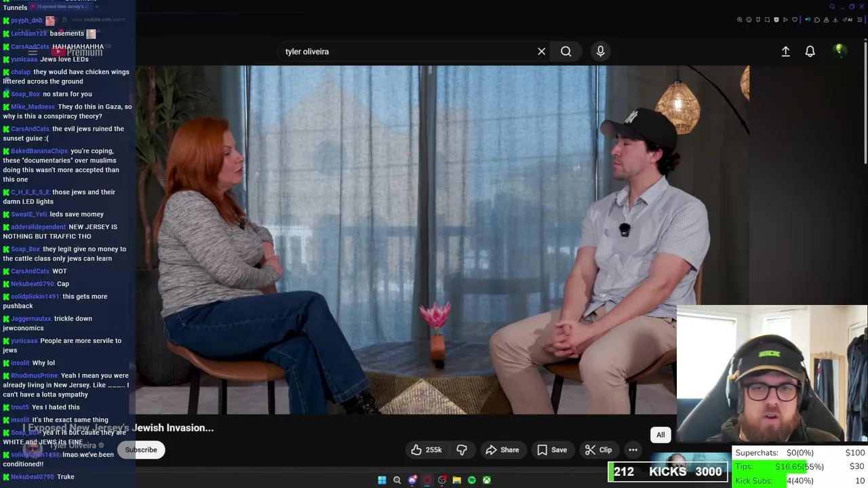The width and height of the screenshot is (868, 488).
Task: Click the snapshot selection toolbar icon
Action: [x=767, y=20]
